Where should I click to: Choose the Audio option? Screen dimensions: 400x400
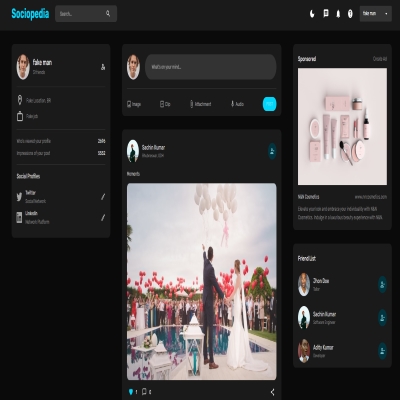coord(237,104)
